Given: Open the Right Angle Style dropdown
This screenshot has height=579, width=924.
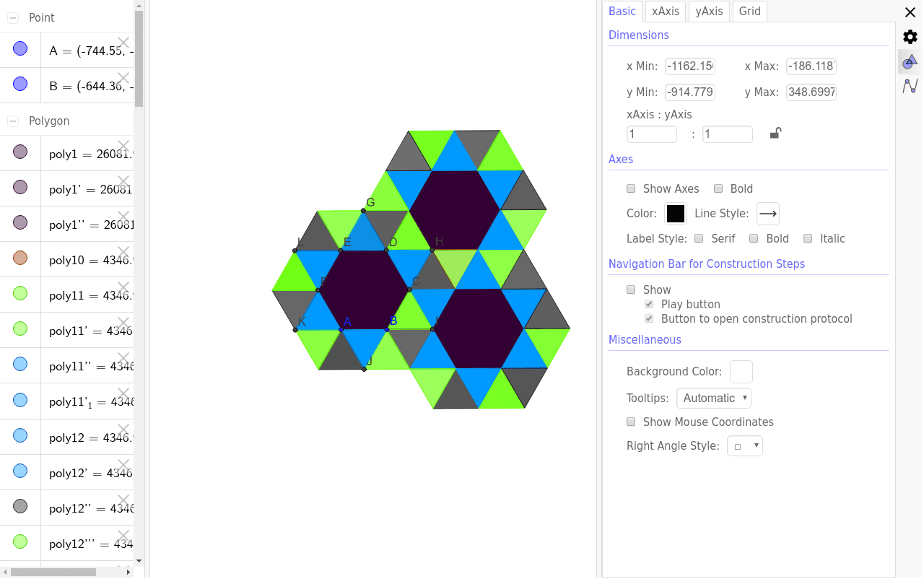Looking at the screenshot, I should tap(744, 446).
